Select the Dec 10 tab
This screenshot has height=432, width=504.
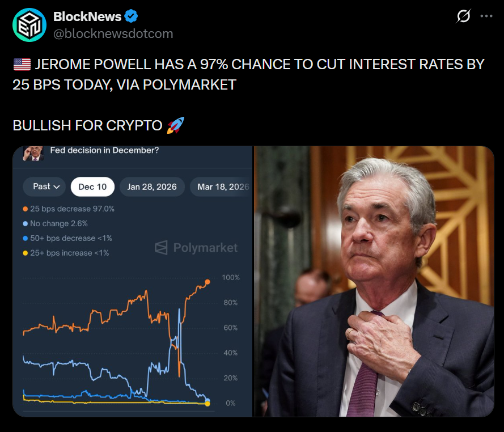point(92,187)
